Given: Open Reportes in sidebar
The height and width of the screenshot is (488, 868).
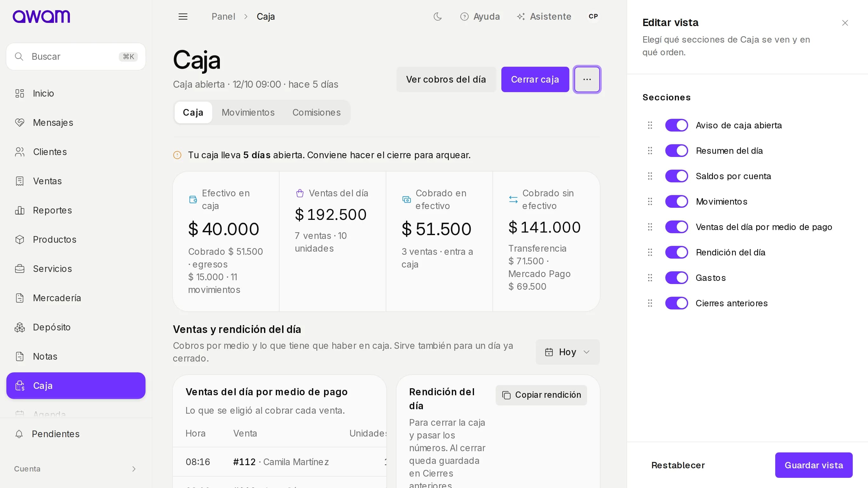Looking at the screenshot, I should [x=76, y=210].
